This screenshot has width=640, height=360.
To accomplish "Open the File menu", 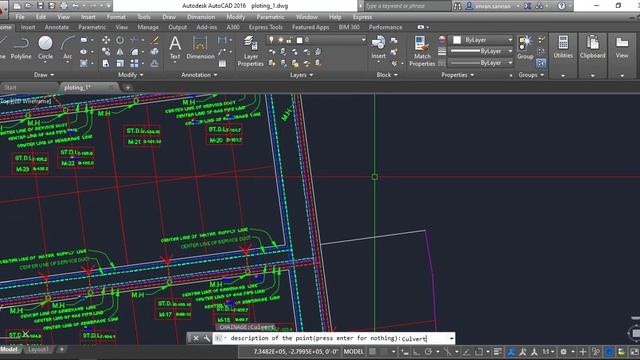I will point(20,17).
